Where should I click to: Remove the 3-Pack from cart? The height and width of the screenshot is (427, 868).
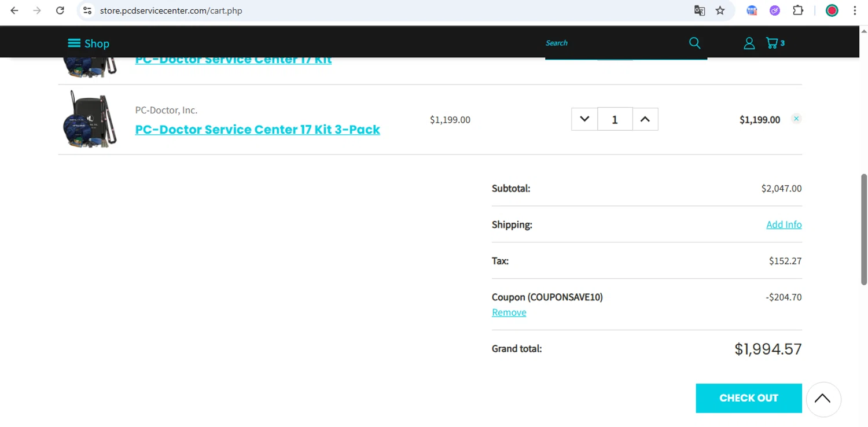796,119
